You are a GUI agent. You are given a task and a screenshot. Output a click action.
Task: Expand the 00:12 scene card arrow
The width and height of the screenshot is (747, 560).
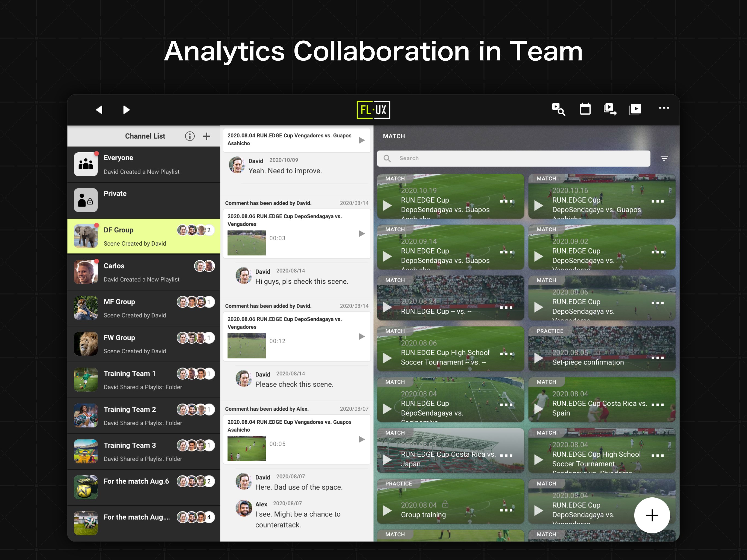(x=362, y=336)
